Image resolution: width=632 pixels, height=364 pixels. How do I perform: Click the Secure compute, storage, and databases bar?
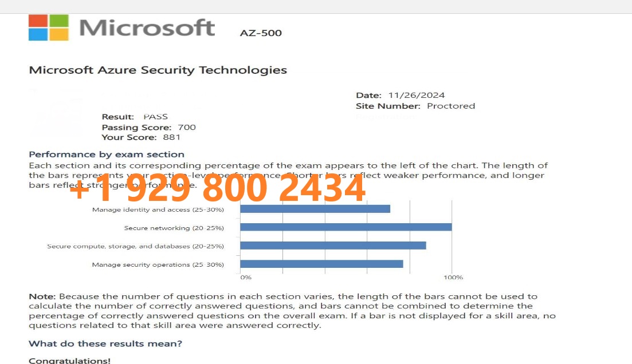(x=333, y=245)
